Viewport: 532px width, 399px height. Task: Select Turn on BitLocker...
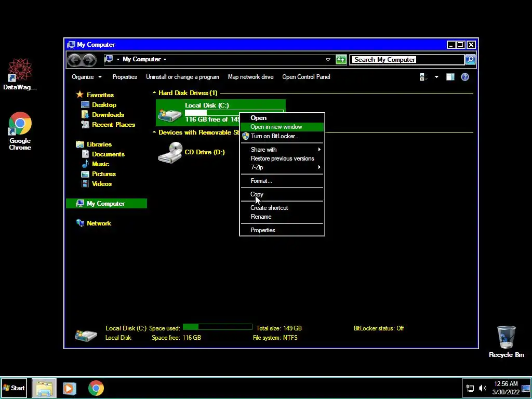(x=282, y=137)
